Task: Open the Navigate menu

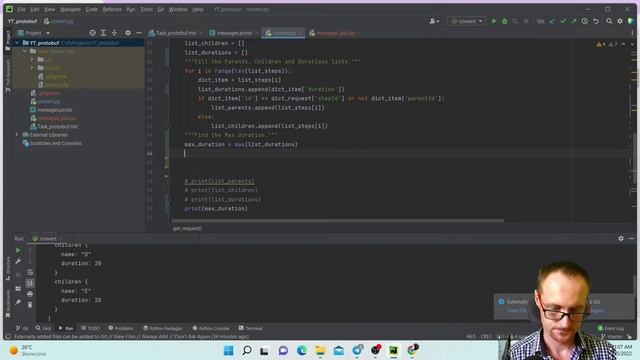Action: tap(70, 9)
